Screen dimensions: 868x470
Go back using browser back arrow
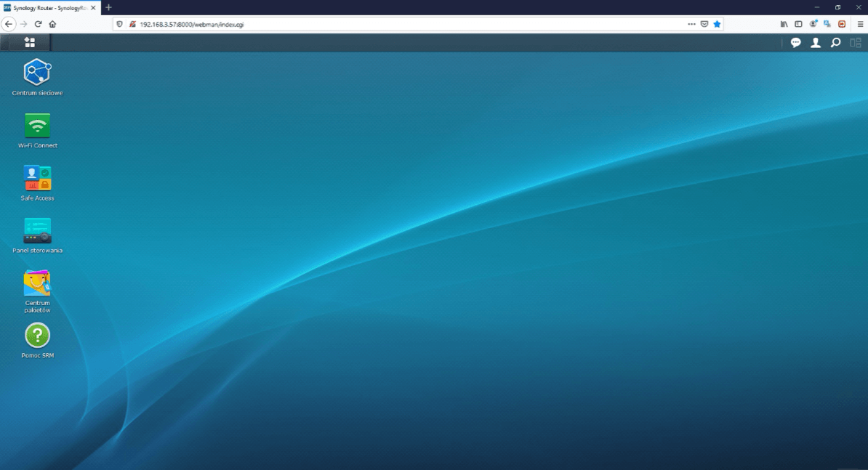pyautogui.click(x=9, y=24)
